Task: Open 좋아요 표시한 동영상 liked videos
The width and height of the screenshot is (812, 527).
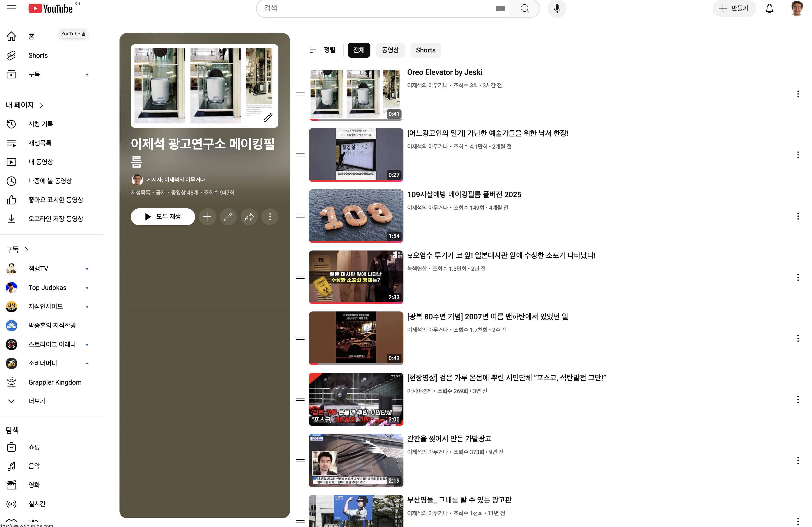Action: tap(51, 200)
